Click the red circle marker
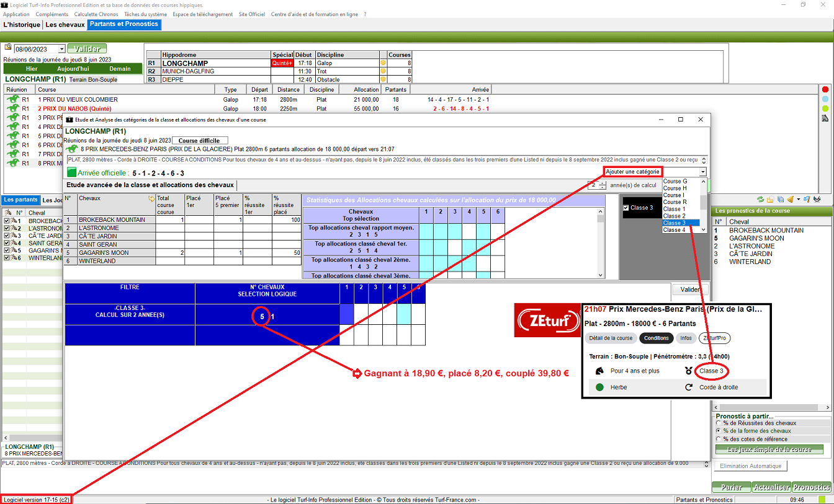Viewport: 834px width, 504px height. (x=825, y=89)
